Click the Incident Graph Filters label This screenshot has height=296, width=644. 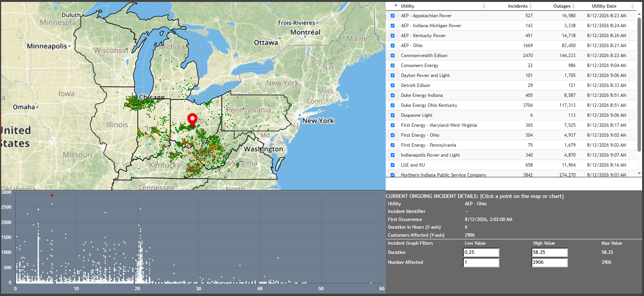click(411, 243)
